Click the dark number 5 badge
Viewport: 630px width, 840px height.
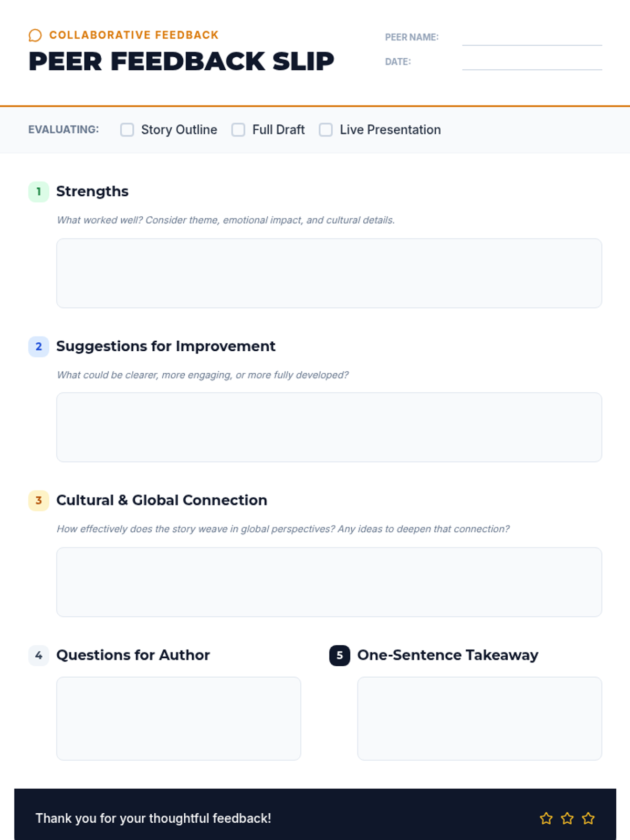(x=339, y=655)
